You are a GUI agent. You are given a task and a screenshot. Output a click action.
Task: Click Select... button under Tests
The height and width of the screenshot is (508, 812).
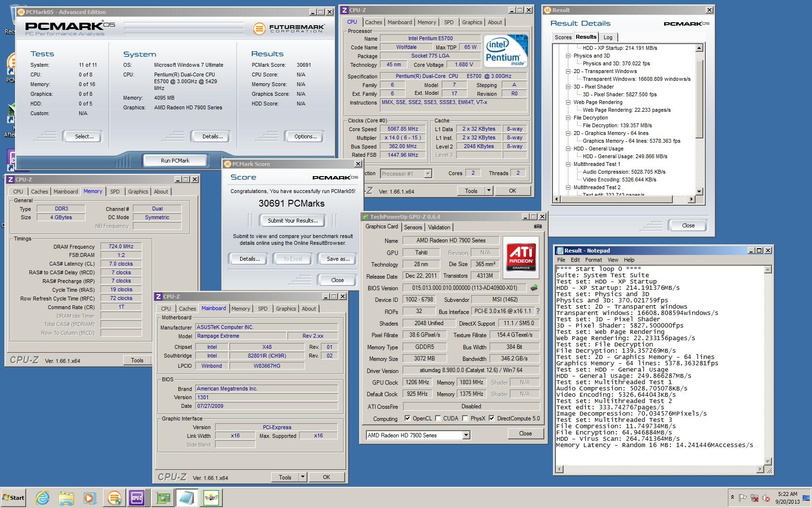(x=84, y=136)
